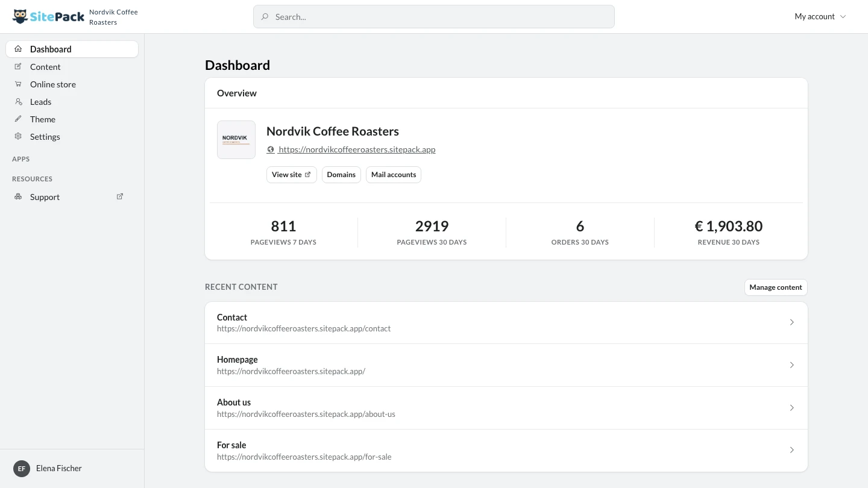
Task: Click the Nordvik logo thumbnail
Action: (x=236, y=140)
